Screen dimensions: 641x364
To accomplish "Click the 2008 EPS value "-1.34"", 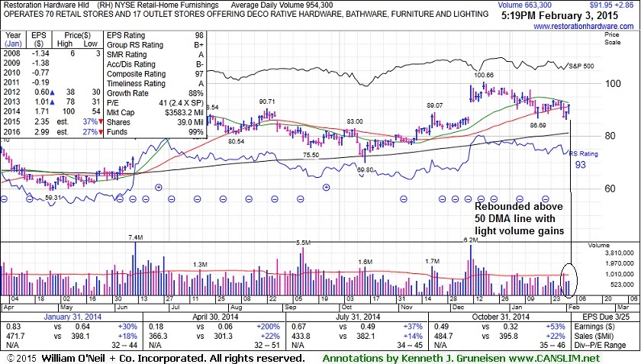I will pos(41,53).
